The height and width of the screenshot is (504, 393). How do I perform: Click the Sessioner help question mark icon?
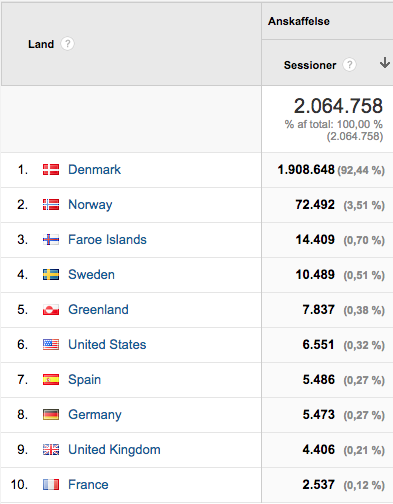349,65
